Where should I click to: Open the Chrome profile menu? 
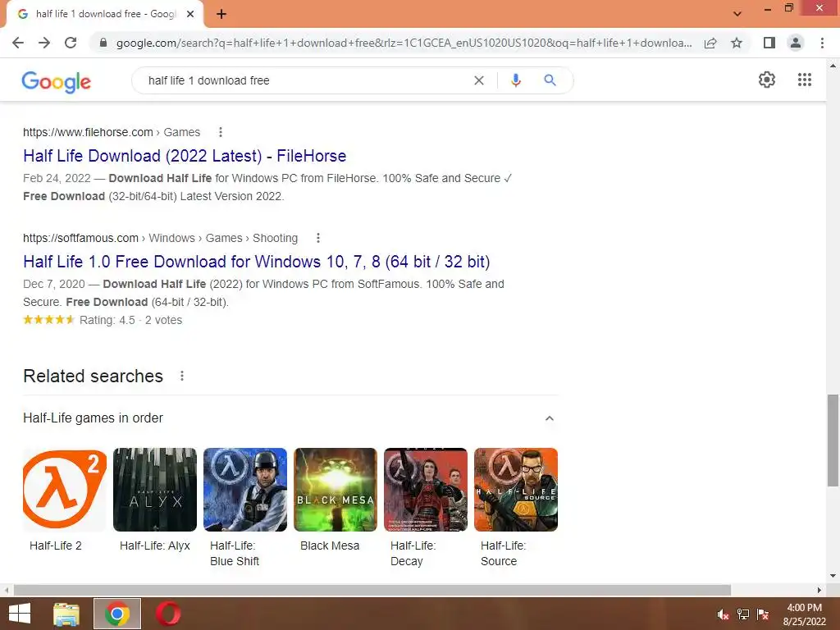coord(796,43)
